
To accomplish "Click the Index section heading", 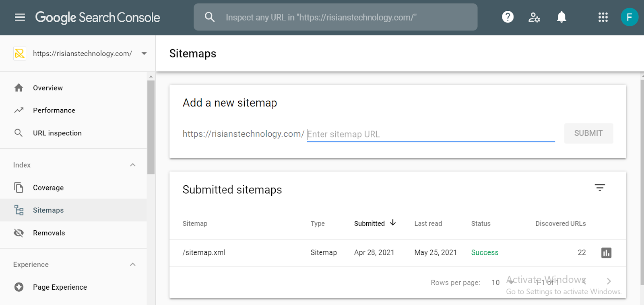I will (x=22, y=165).
